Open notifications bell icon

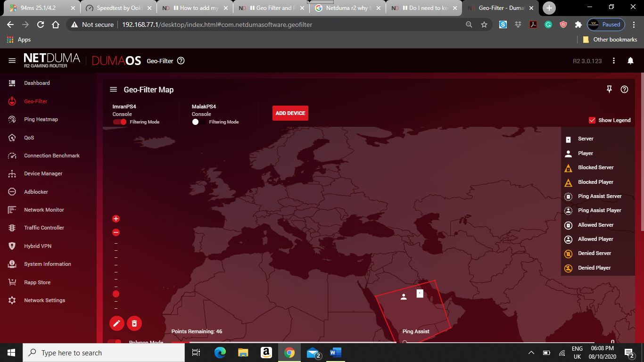tap(630, 61)
